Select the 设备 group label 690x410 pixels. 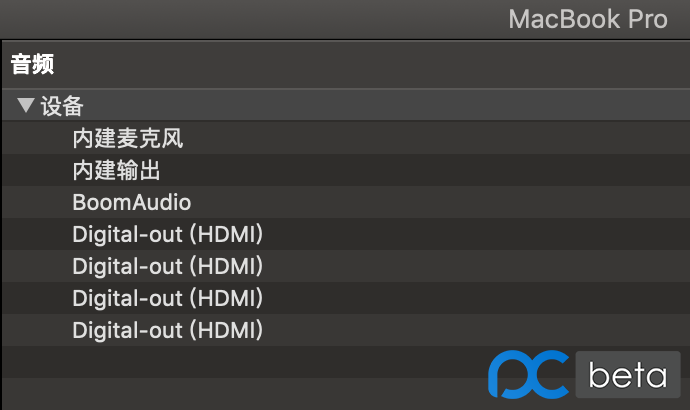pos(62,105)
